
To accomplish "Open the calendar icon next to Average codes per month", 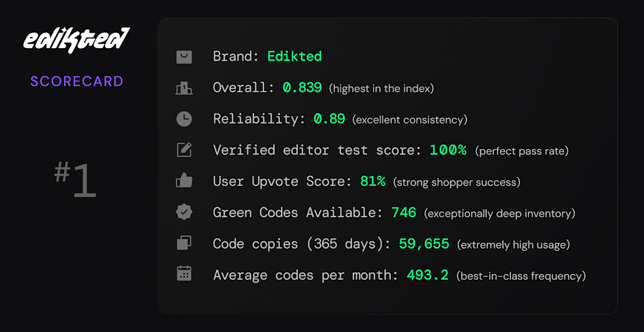I will [185, 275].
